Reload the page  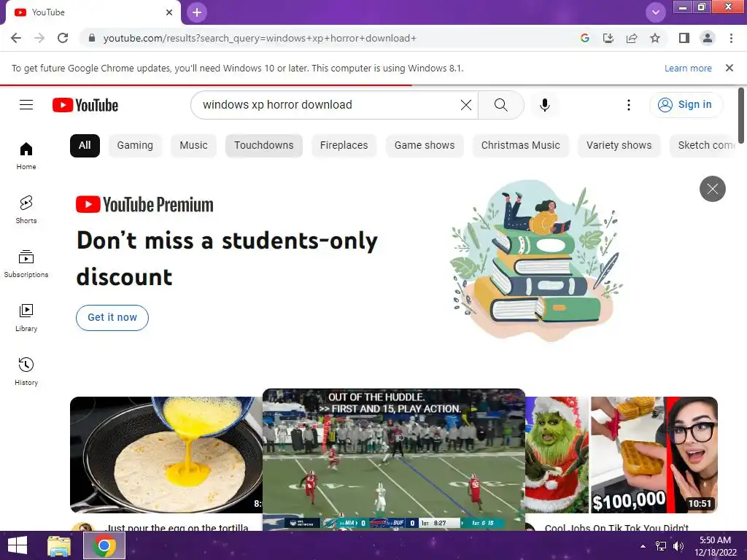pyautogui.click(x=63, y=38)
